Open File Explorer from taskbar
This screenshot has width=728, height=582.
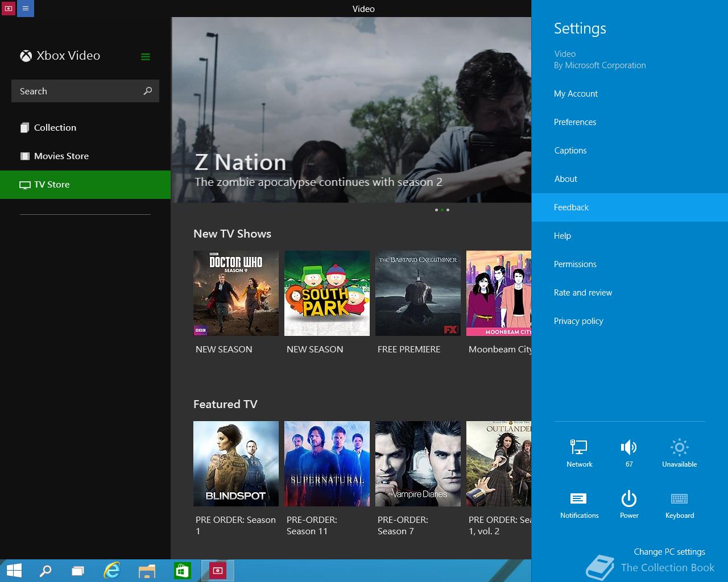pyautogui.click(x=147, y=571)
